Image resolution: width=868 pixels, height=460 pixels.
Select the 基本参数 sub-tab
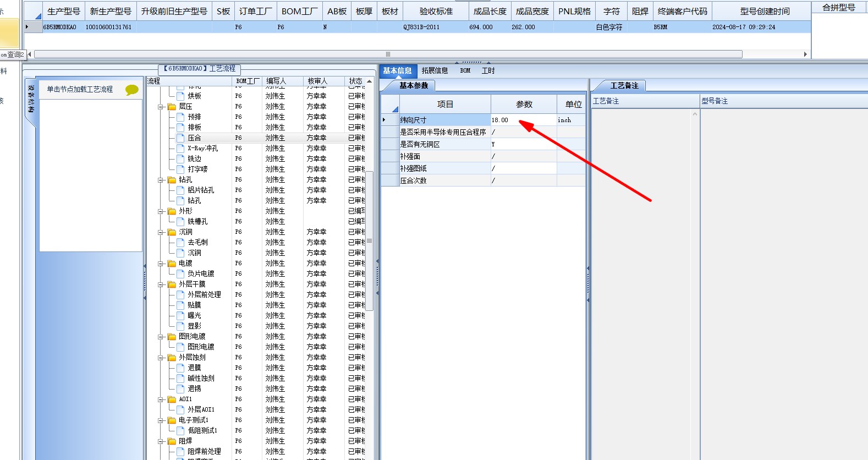click(414, 85)
